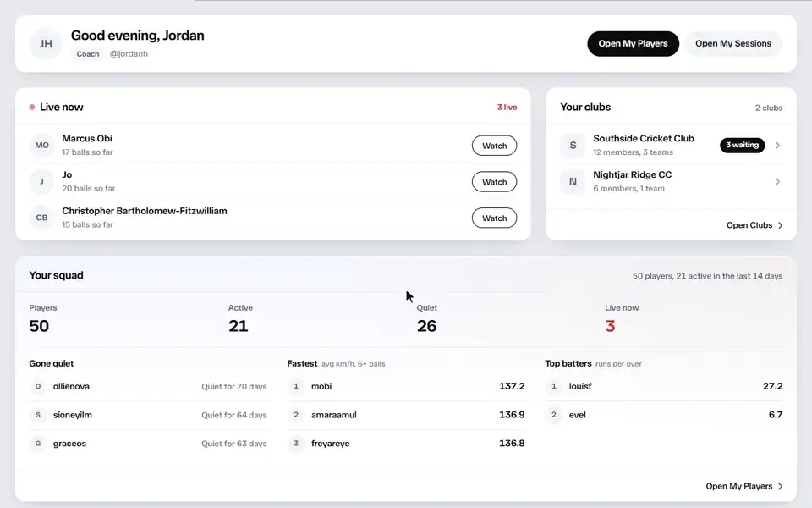Click Christopher Bartholomew-Fitzwilliam name
812x508 pixels.
[x=145, y=211]
